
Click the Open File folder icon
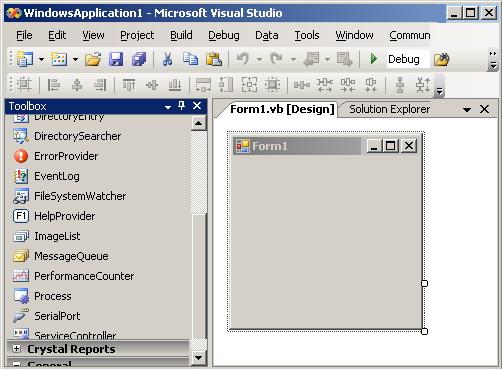93,59
